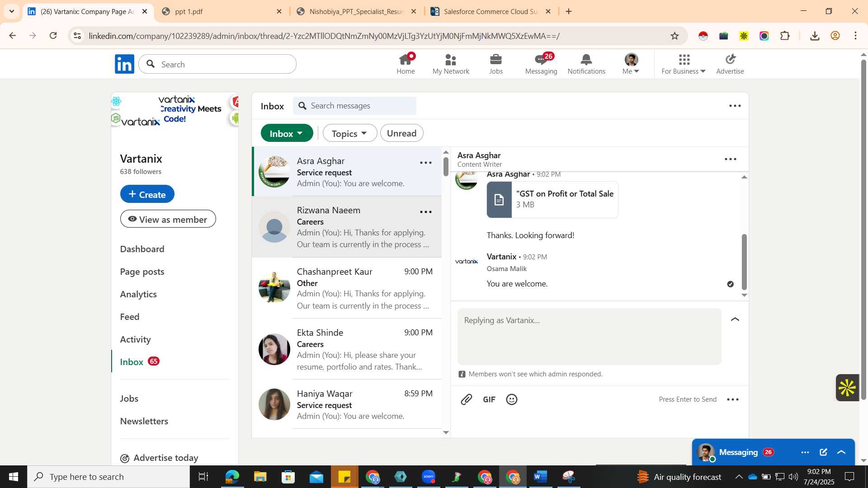Expand the Topics dropdown
Screen dimensions: 868x488
(x=349, y=133)
